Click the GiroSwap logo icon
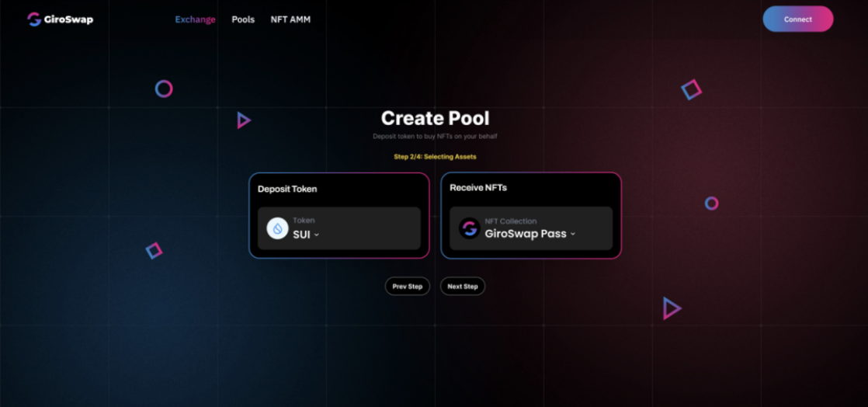868x407 pixels. 34,19
